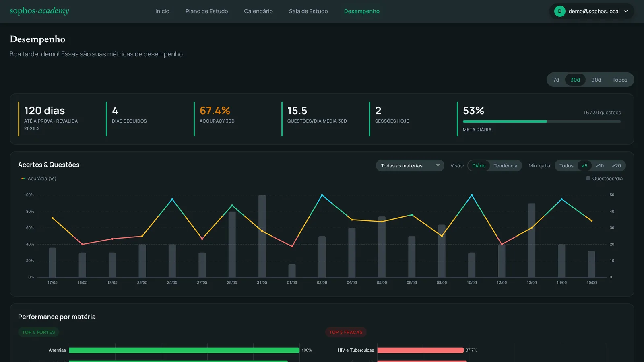Image resolution: width=644 pixels, height=362 pixels.
Task: Select the TOP 5 FRACAS badge
Action: tap(346, 332)
